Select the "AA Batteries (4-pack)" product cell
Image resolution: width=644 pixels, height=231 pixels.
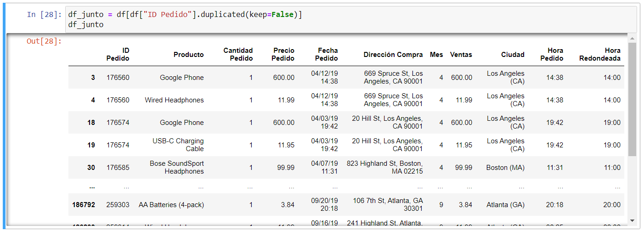[171, 205]
